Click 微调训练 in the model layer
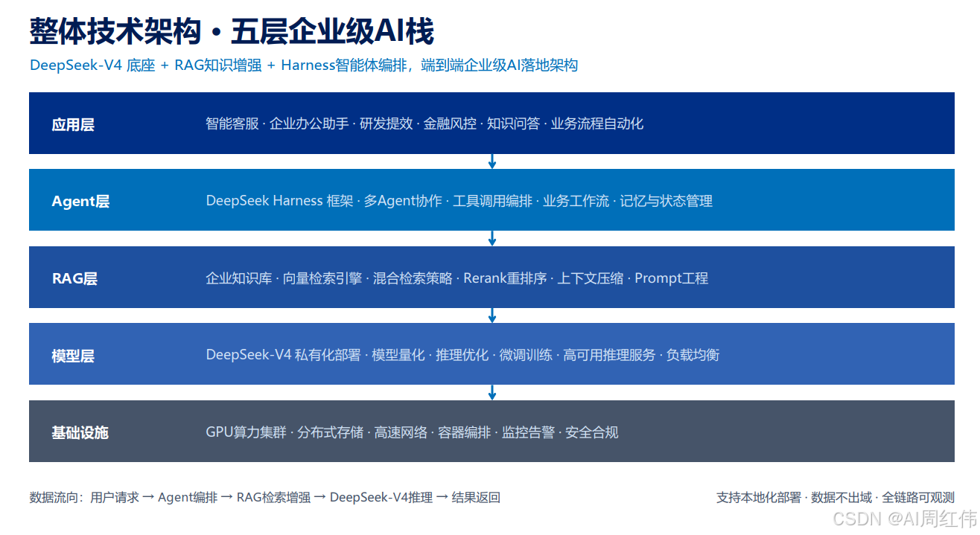 click(526, 355)
